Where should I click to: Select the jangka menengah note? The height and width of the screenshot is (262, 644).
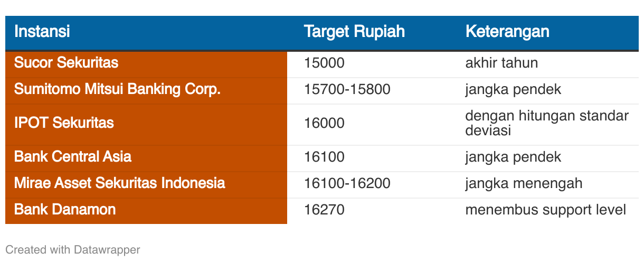tap(524, 183)
